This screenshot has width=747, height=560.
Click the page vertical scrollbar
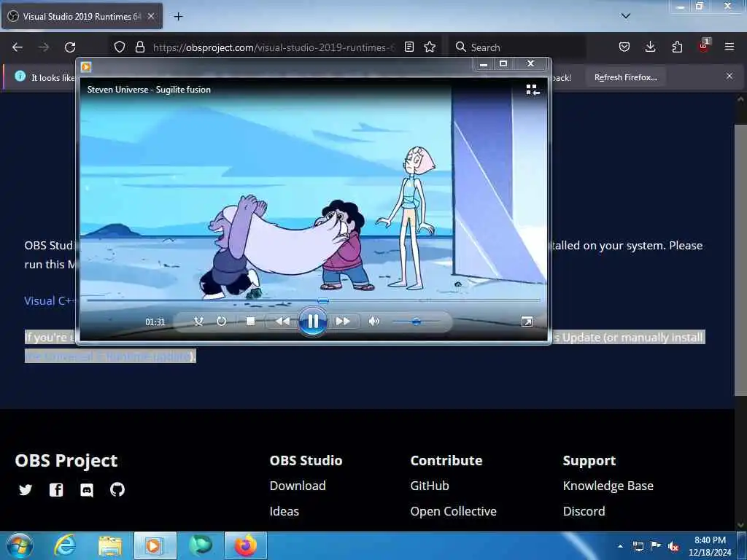point(740,260)
